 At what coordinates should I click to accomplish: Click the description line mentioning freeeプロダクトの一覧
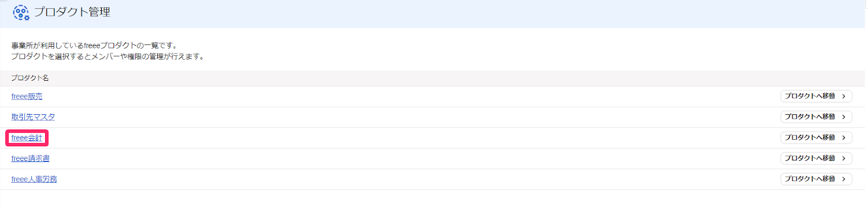[x=94, y=46]
